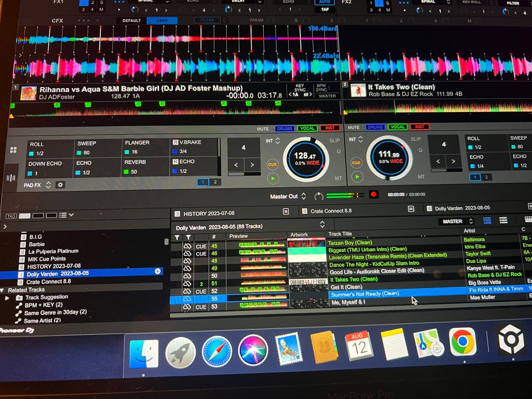
Task: Start playback on deck 2 with green play button
Action: 357,177
